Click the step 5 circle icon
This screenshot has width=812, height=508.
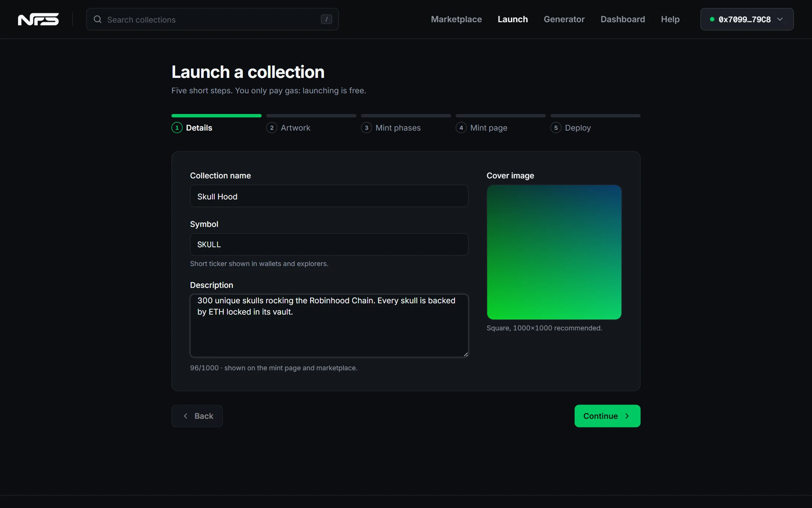click(556, 128)
